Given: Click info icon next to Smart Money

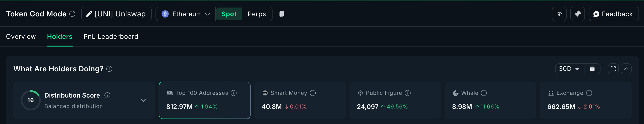Looking at the screenshot, I should tap(313, 93).
